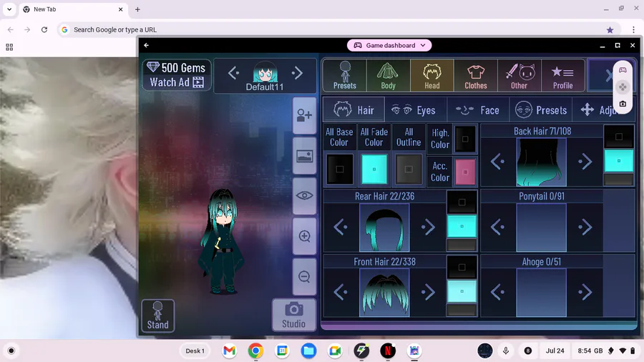
Task: Open the Files app from shelf
Action: coord(308,351)
